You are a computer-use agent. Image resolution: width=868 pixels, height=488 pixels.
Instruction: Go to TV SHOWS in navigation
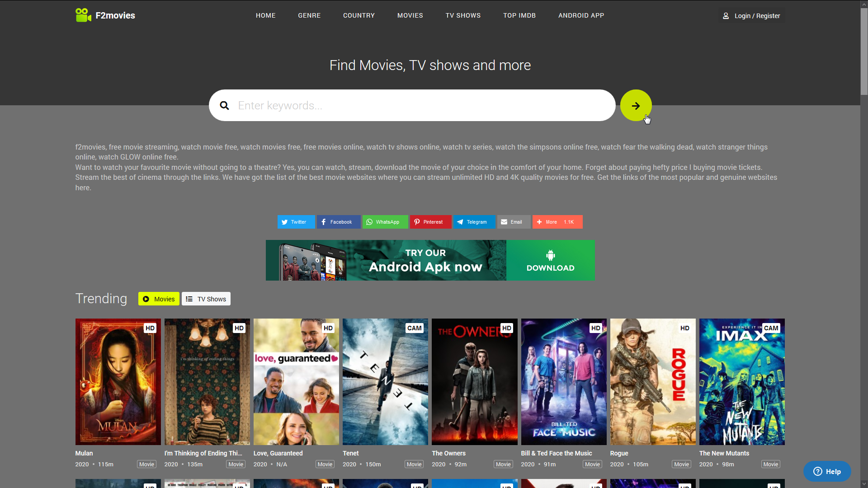pos(463,15)
